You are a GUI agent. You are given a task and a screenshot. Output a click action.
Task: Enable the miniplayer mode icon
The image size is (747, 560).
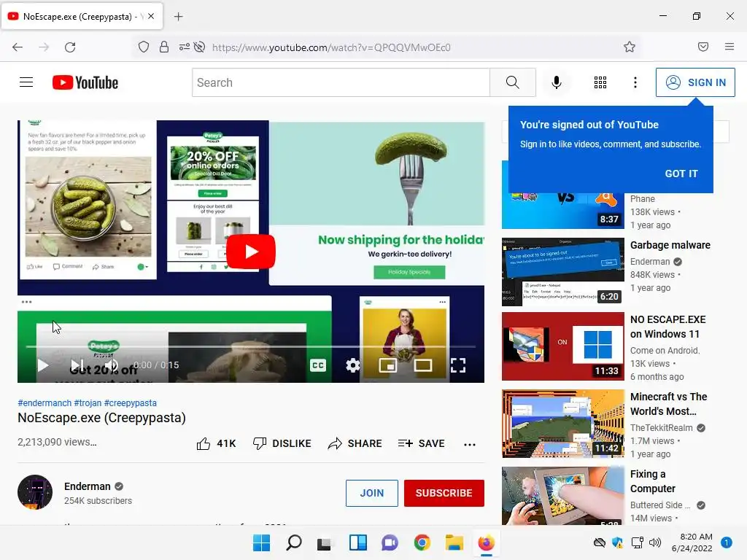pos(388,365)
